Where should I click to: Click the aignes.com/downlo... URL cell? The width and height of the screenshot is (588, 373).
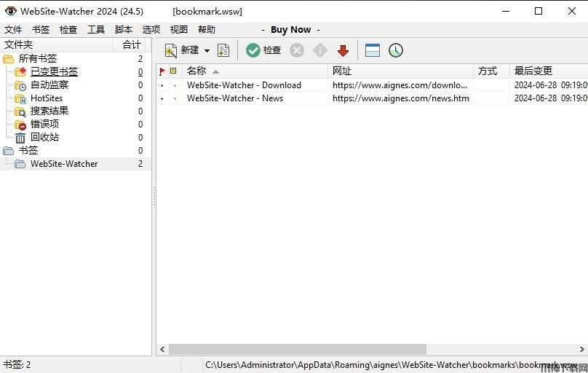[400, 85]
